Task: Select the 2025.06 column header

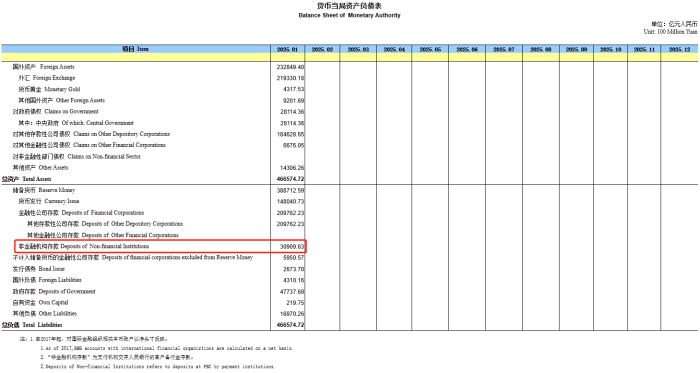Action: (x=467, y=49)
